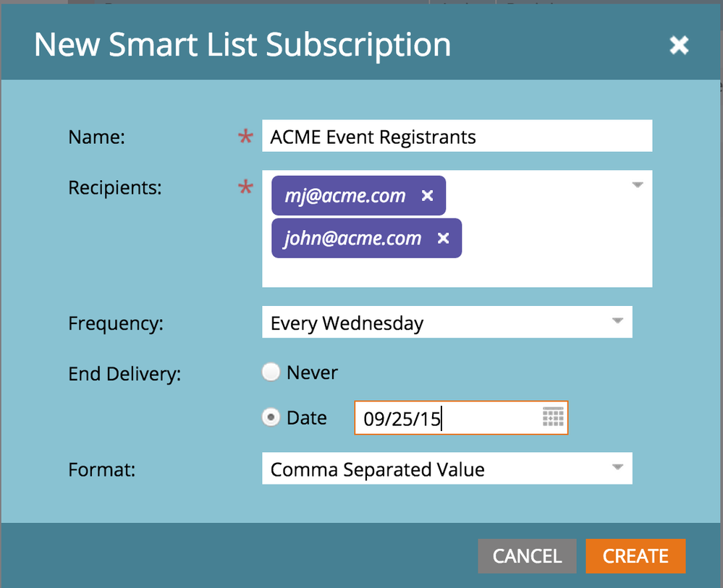This screenshot has width=723, height=588.
Task: Open the calendar date picker icon
Action: point(553,417)
